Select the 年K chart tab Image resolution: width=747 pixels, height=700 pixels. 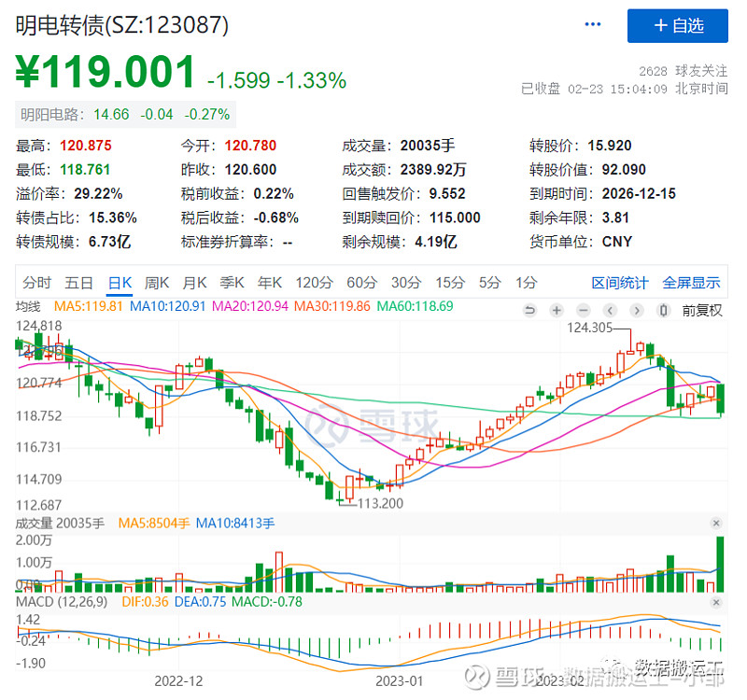click(x=270, y=283)
